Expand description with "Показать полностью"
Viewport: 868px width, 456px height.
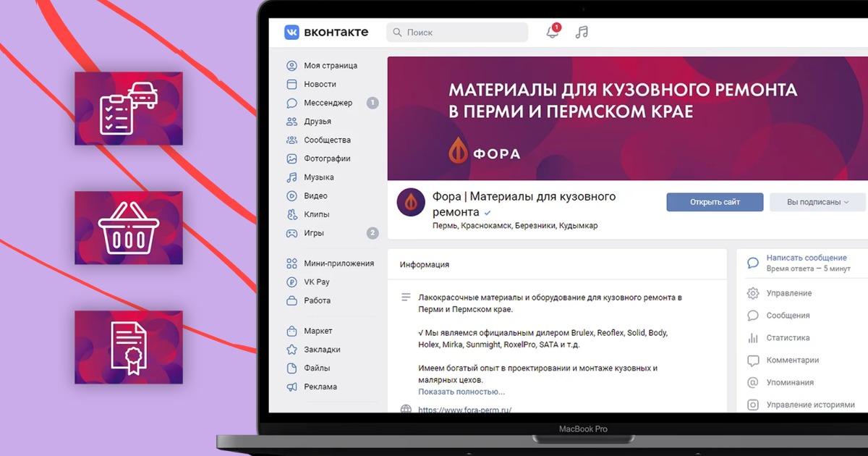tap(461, 392)
